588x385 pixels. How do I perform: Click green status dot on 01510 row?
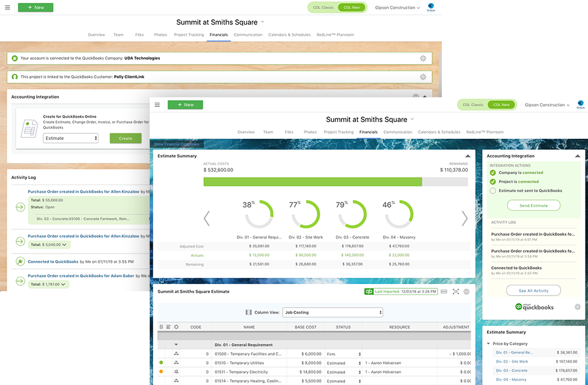(x=161, y=363)
